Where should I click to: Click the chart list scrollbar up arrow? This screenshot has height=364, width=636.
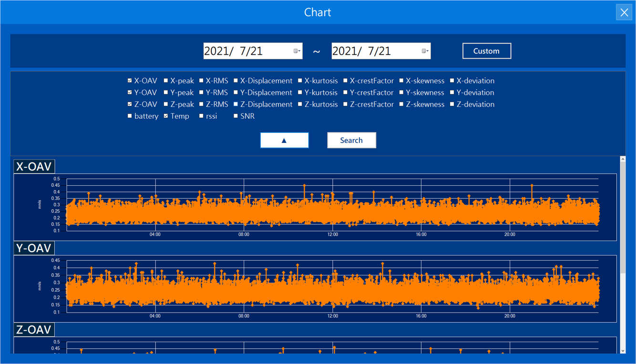pos(623,159)
